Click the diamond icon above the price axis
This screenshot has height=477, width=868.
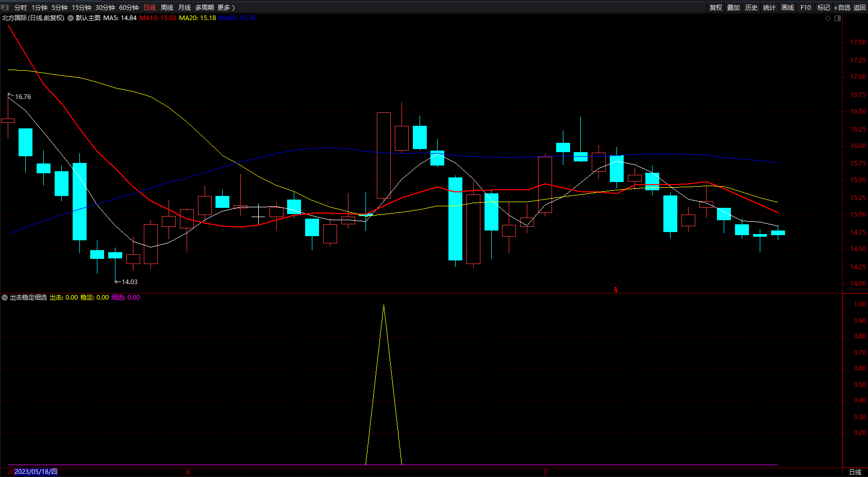click(828, 18)
